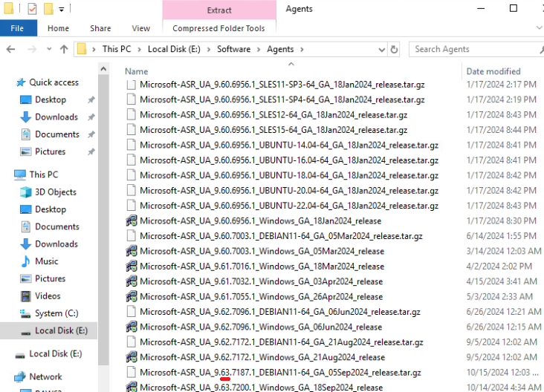Click the System (C:) drive icon

pos(25,313)
